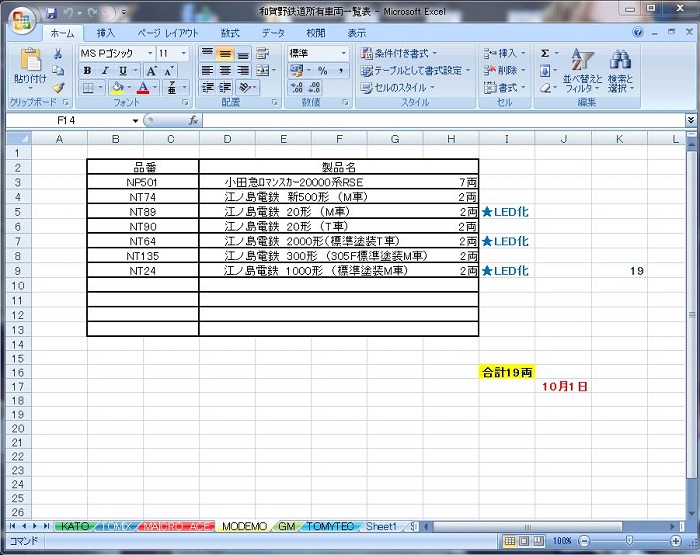Copy selection with the copy icon
This screenshot has height=555, width=700.
pos(58,71)
